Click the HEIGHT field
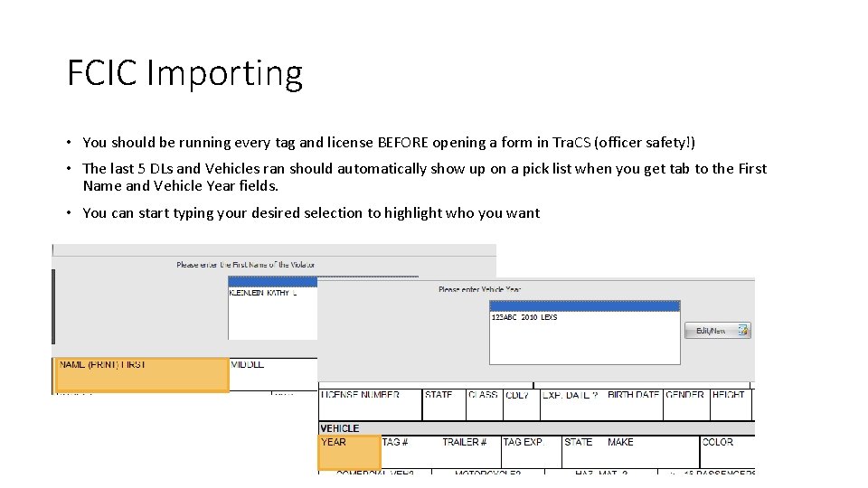The width and height of the screenshot is (868, 488). [x=731, y=405]
